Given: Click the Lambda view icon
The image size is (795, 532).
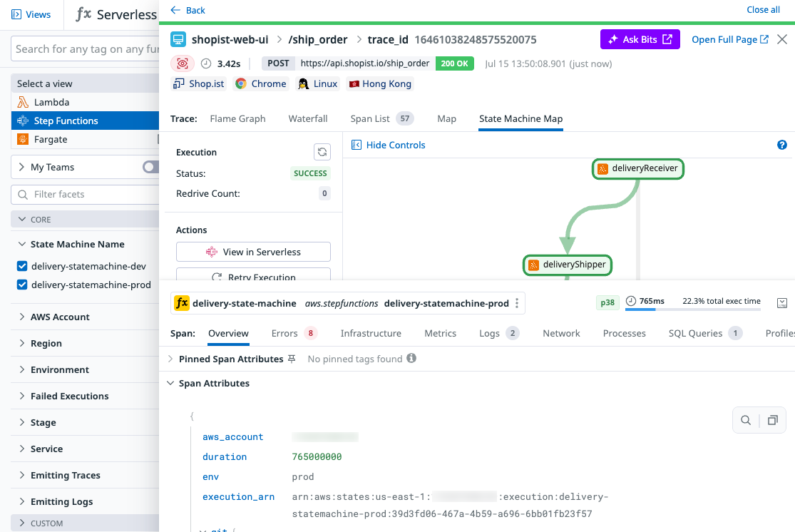Looking at the screenshot, I should pos(23,102).
